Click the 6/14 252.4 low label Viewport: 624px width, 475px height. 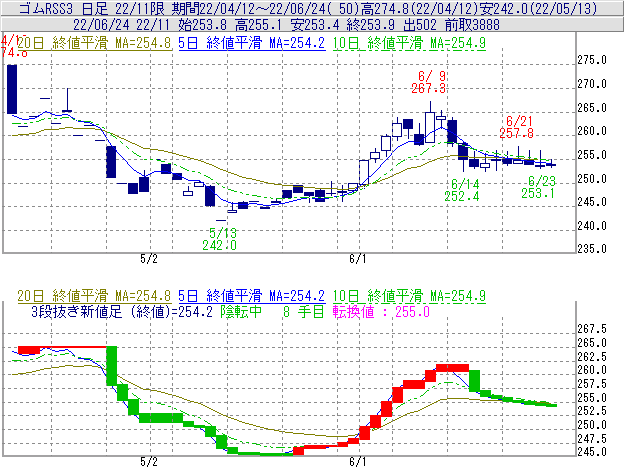[462, 190]
